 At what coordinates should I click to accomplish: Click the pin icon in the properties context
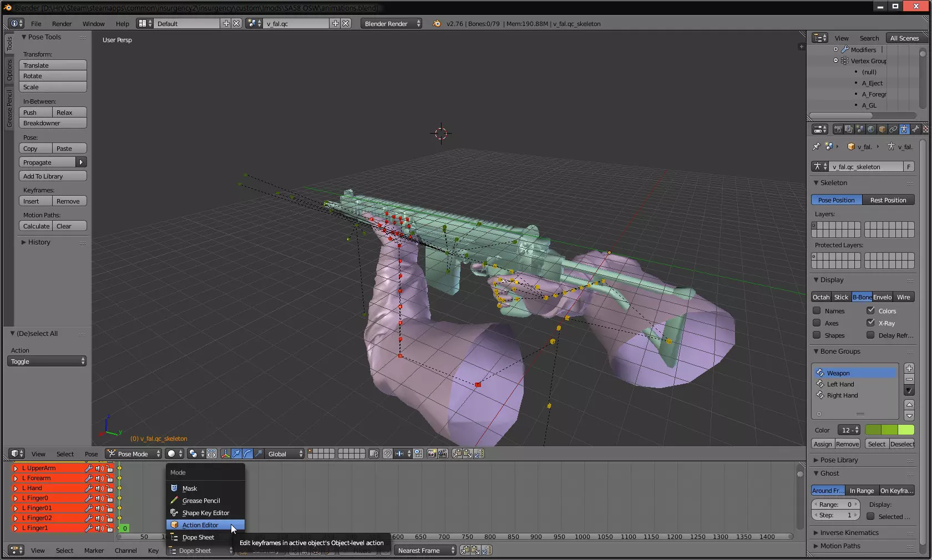click(x=816, y=147)
